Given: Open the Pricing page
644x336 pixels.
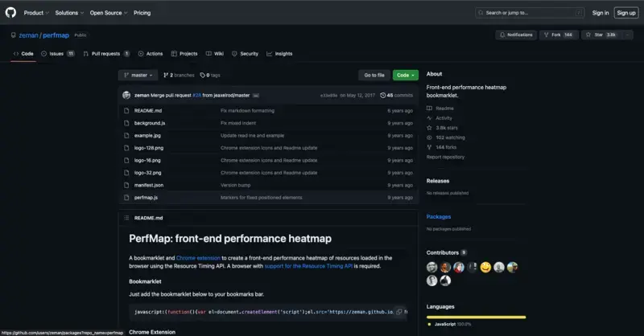Looking at the screenshot, I should (x=142, y=13).
